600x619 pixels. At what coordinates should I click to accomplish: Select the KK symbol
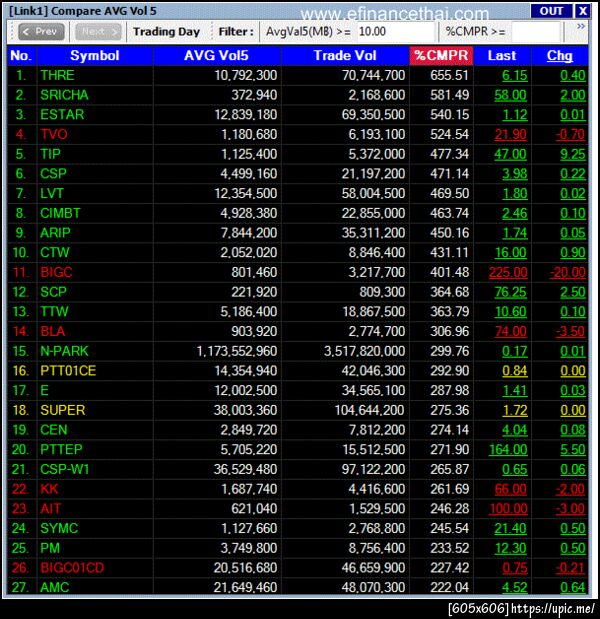(x=49, y=489)
